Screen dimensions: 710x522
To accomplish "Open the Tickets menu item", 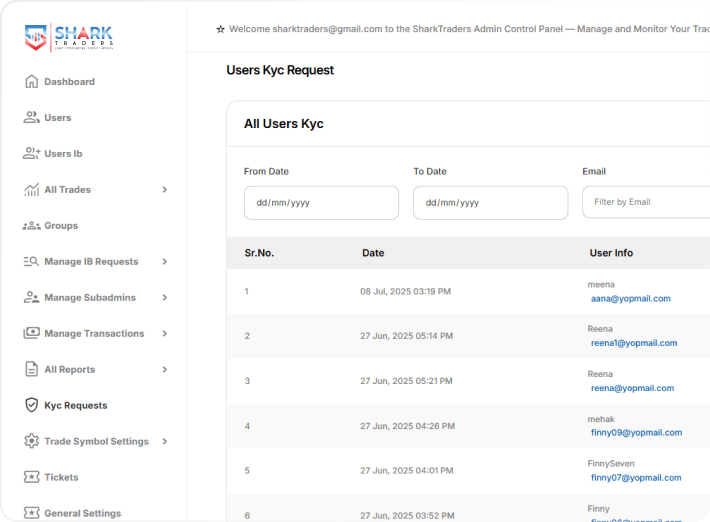I will point(61,477).
